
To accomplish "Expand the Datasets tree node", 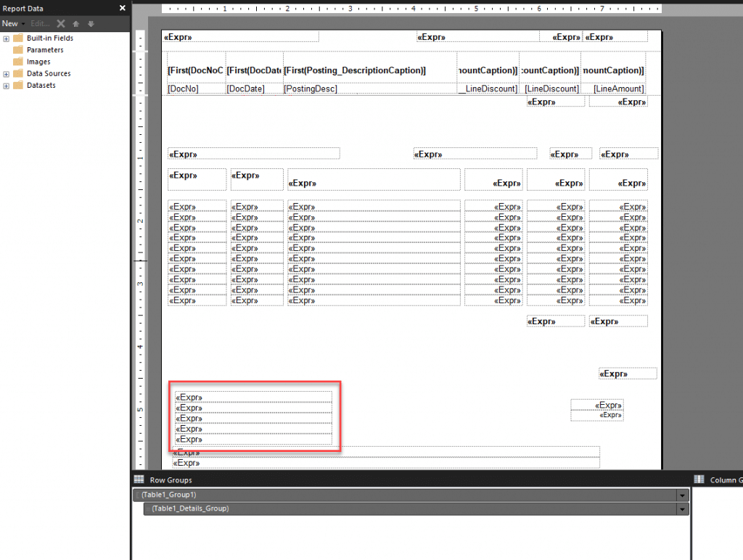I will click(x=6, y=86).
